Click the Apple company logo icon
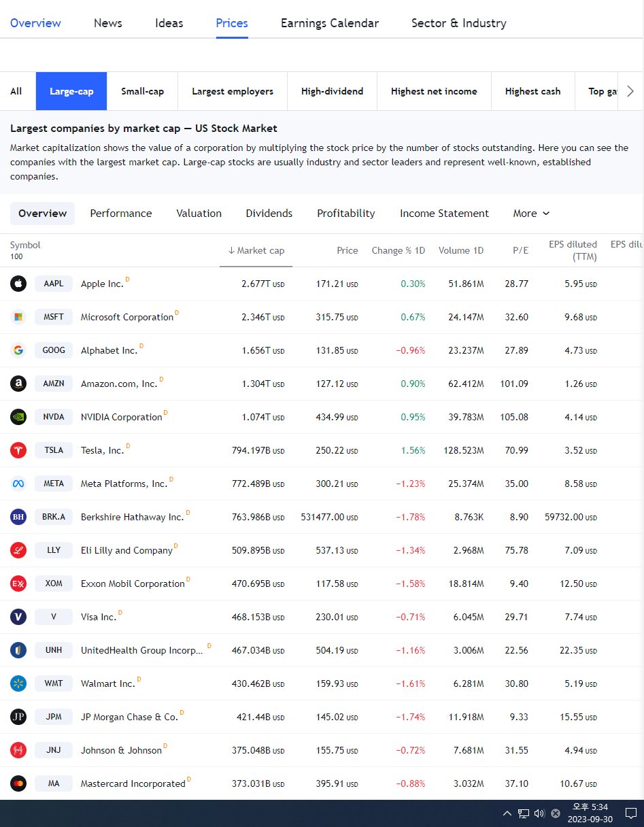The image size is (644, 827). coord(18,284)
